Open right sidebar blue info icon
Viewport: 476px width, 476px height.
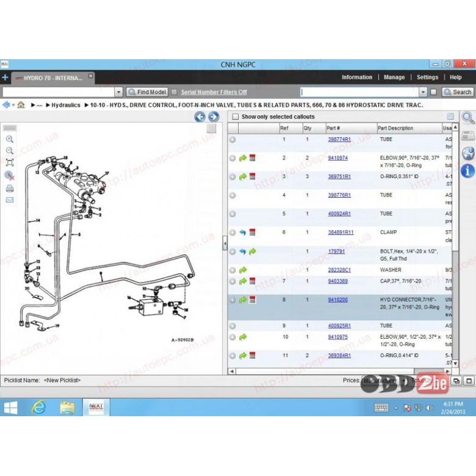click(x=467, y=171)
